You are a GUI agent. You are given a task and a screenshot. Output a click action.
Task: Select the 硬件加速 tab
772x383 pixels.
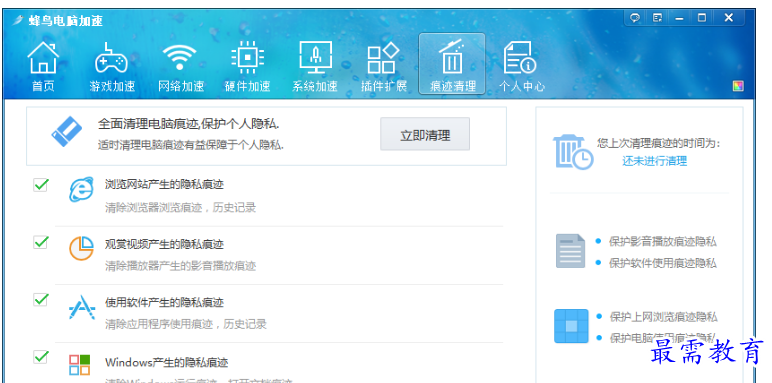coord(247,67)
